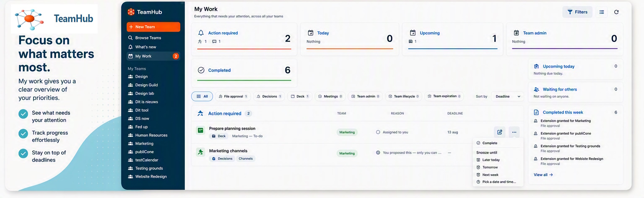This screenshot has height=198, width=644.
Task: Choose Complete in the context menu
Action: point(498,143)
